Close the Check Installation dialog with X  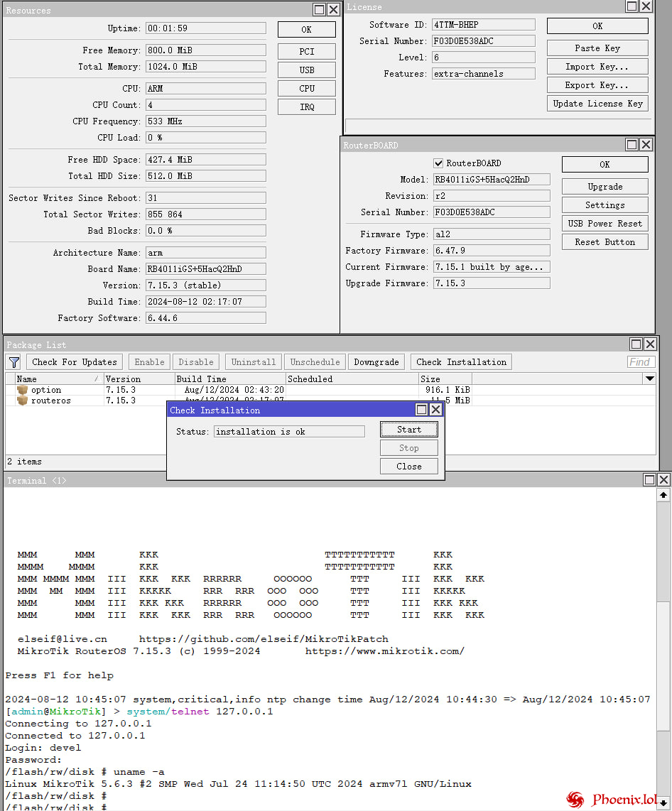pos(435,410)
